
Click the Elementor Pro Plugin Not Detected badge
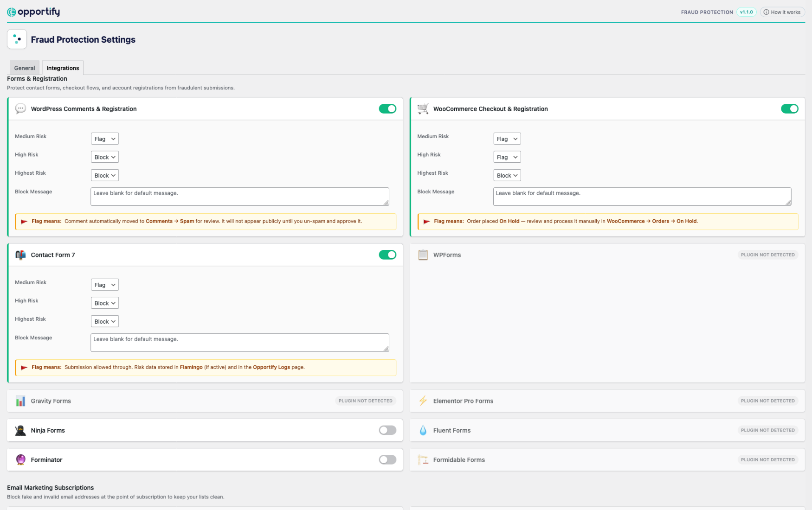click(768, 401)
